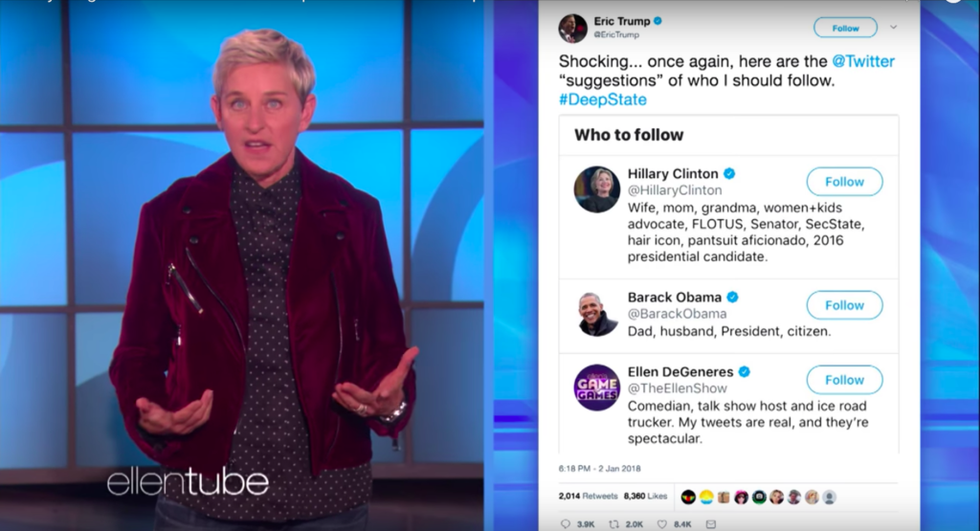
Task: Expand the tweet options chevron
Action: pyautogui.click(x=893, y=27)
